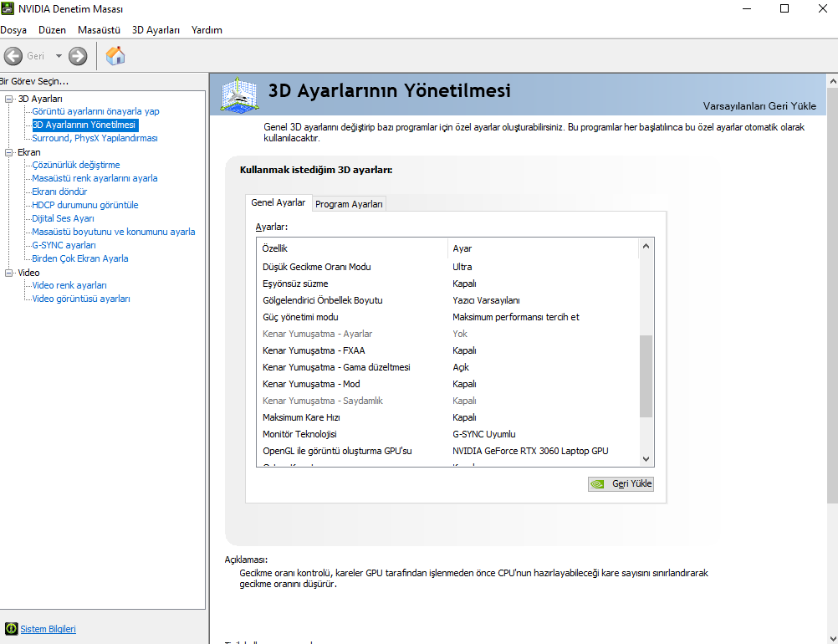Click the Geri Yükle button
The height and width of the screenshot is (644, 838).
[x=621, y=483]
